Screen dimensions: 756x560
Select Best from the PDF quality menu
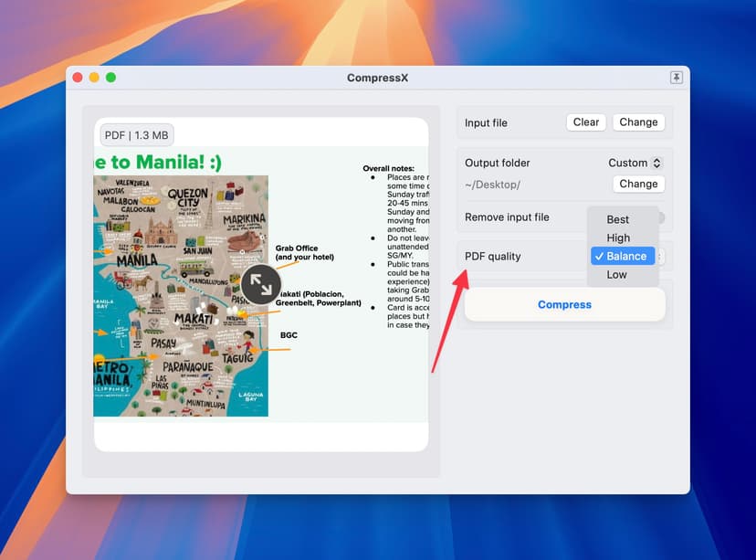coord(617,219)
